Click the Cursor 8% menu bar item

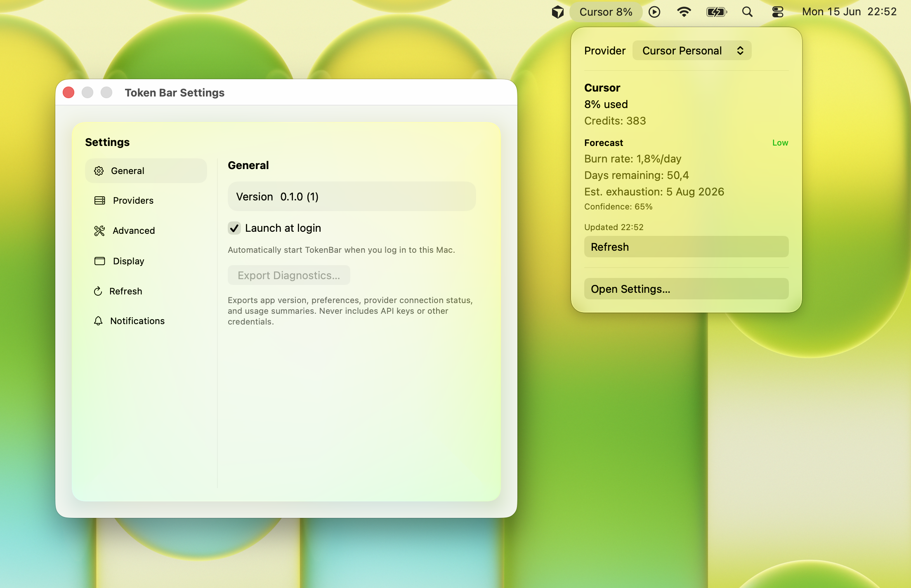(606, 12)
